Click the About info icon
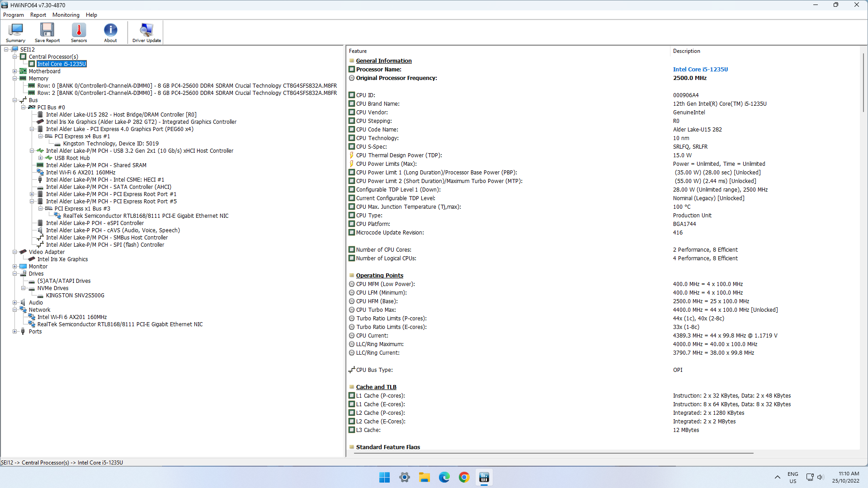The height and width of the screenshot is (488, 868). point(110,33)
